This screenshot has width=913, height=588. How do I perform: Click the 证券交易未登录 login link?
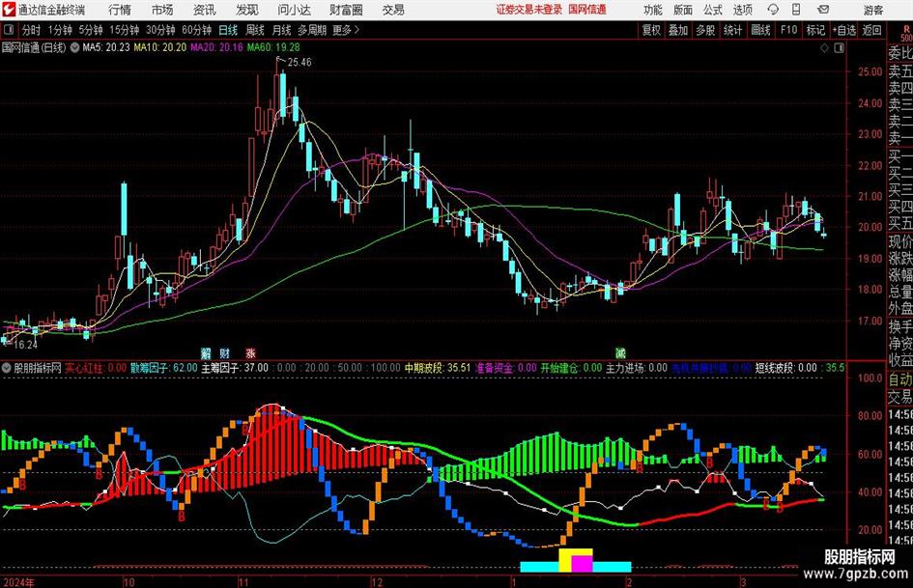click(529, 10)
